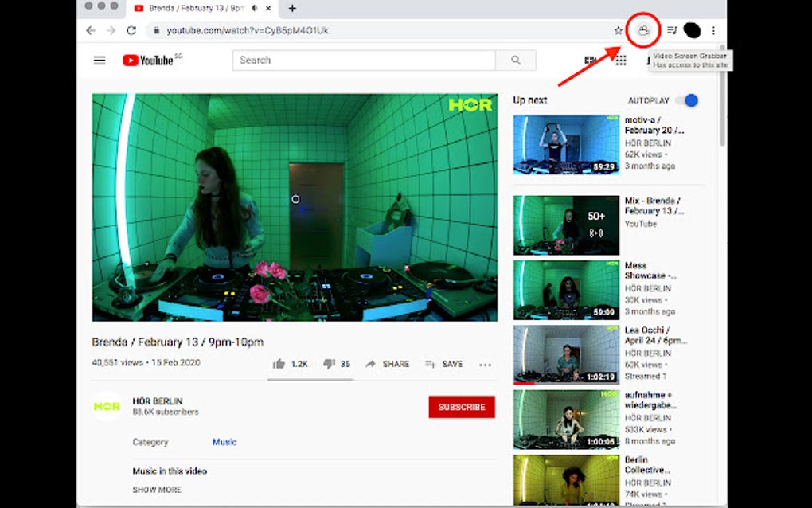This screenshot has width=812, height=508.
Task: Save the video to a playlist
Action: point(443,364)
